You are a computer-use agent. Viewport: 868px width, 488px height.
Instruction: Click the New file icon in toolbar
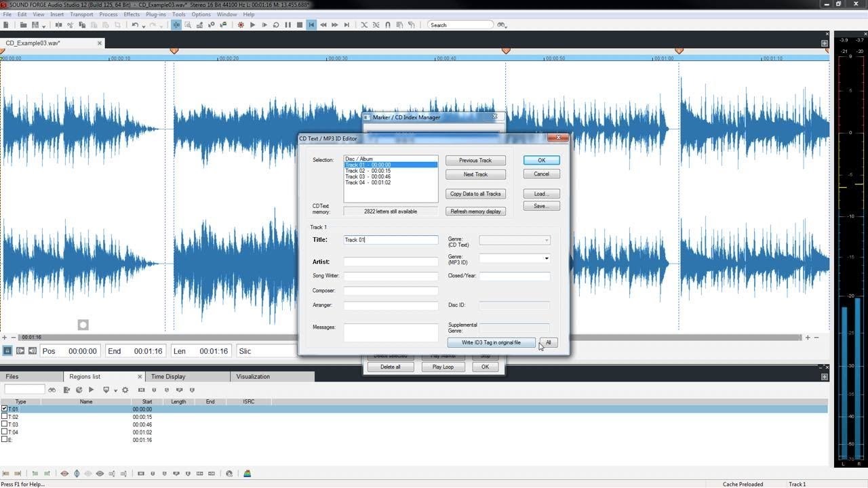click(x=6, y=25)
